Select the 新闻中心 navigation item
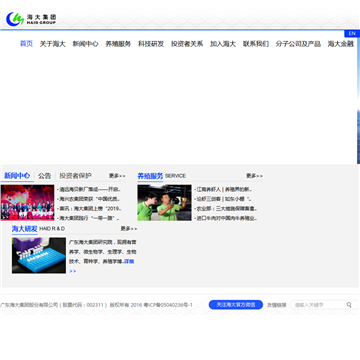 85,44
